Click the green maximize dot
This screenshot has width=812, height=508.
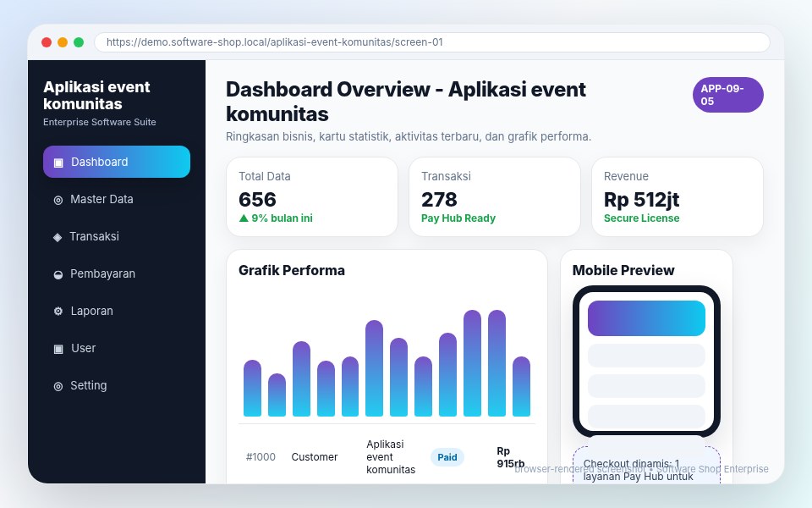click(79, 42)
